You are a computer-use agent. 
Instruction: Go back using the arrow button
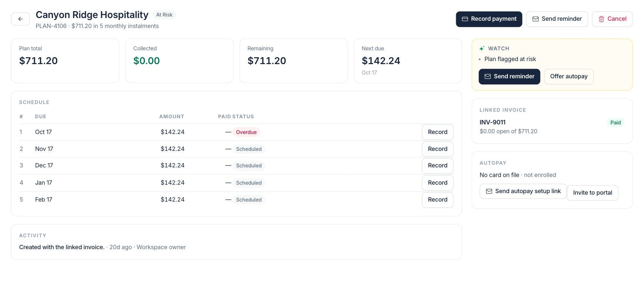click(20, 19)
